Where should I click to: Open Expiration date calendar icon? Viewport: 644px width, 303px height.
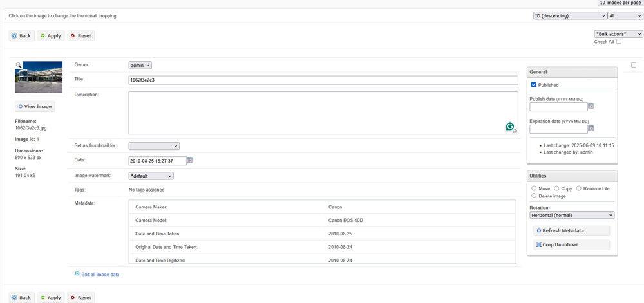[x=591, y=129]
